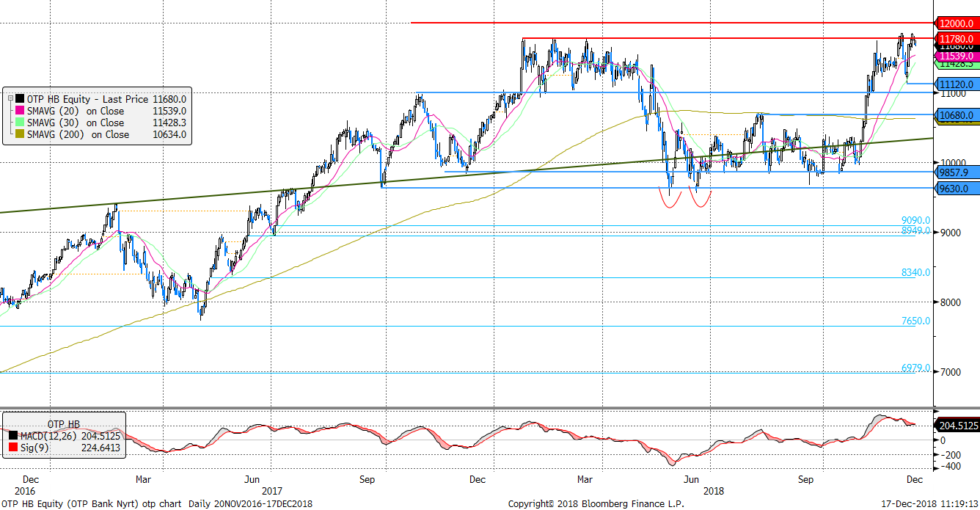Select the 'SMAVG (20) on Close' legend entry

76,111
